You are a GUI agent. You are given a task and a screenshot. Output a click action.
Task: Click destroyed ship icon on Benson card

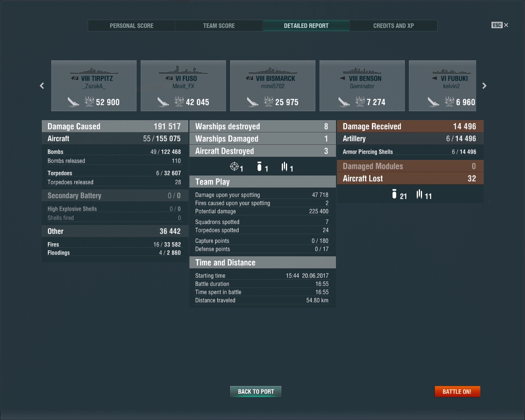344,101
